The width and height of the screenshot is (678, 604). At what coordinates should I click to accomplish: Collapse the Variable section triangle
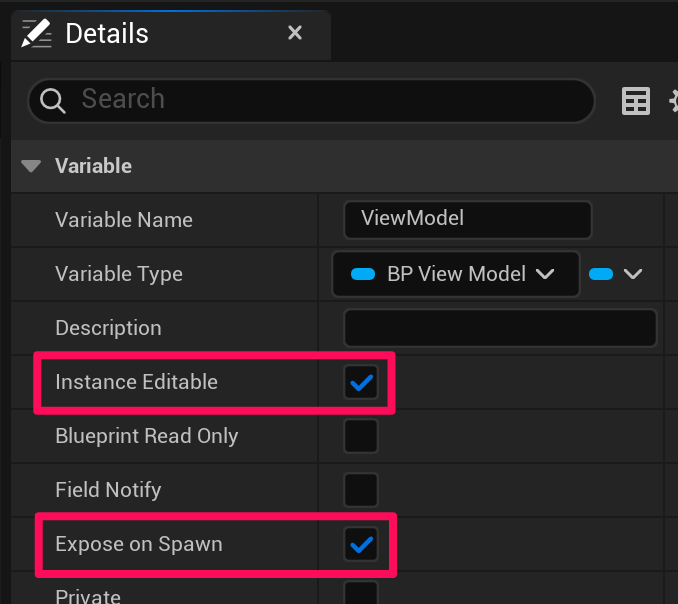[x=32, y=166]
